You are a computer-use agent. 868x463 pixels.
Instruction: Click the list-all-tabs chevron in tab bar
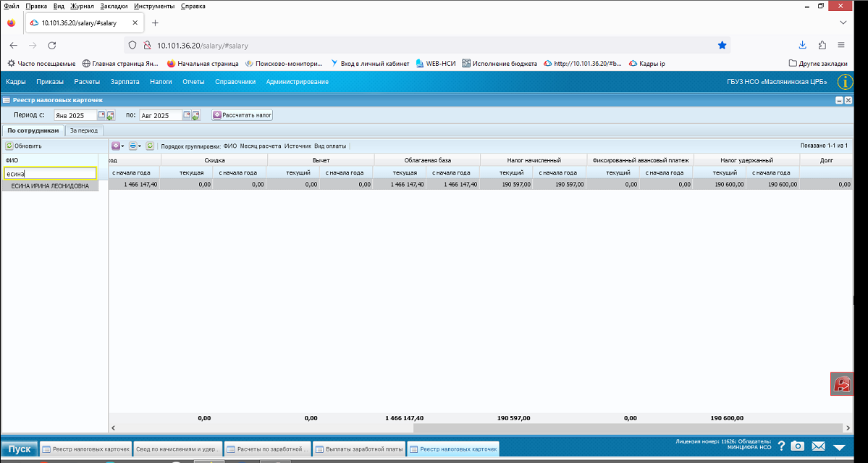(x=843, y=22)
